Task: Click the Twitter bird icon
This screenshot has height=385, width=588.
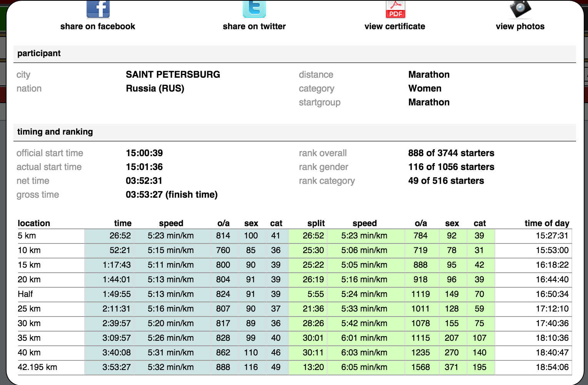Action: 254,9
